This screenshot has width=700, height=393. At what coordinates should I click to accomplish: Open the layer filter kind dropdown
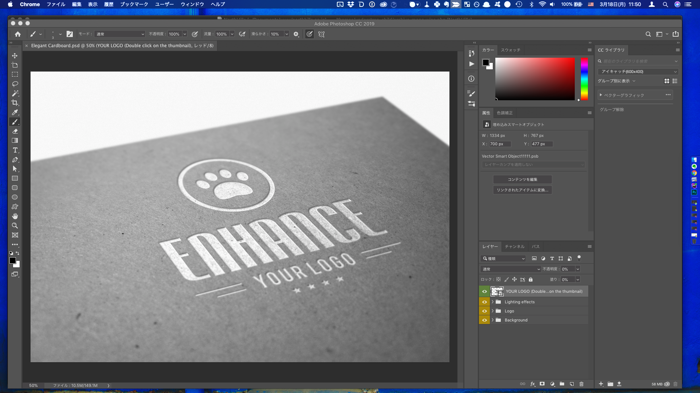click(x=504, y=259)
